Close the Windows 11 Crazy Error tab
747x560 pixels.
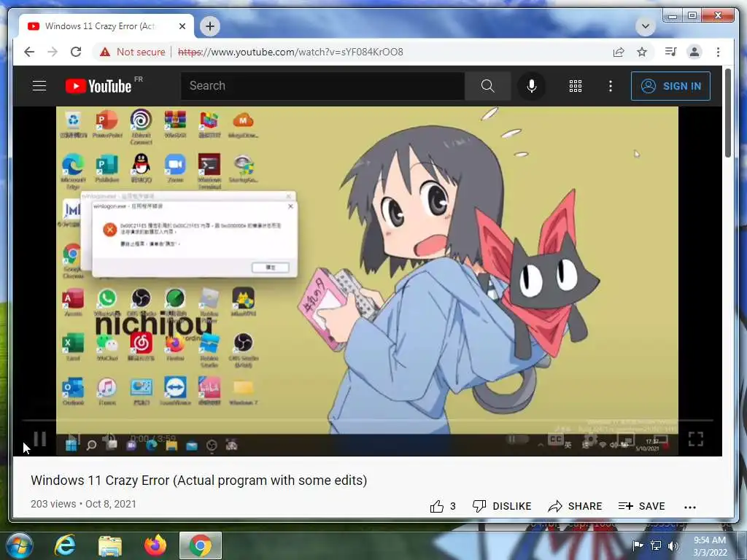point(182,26)
